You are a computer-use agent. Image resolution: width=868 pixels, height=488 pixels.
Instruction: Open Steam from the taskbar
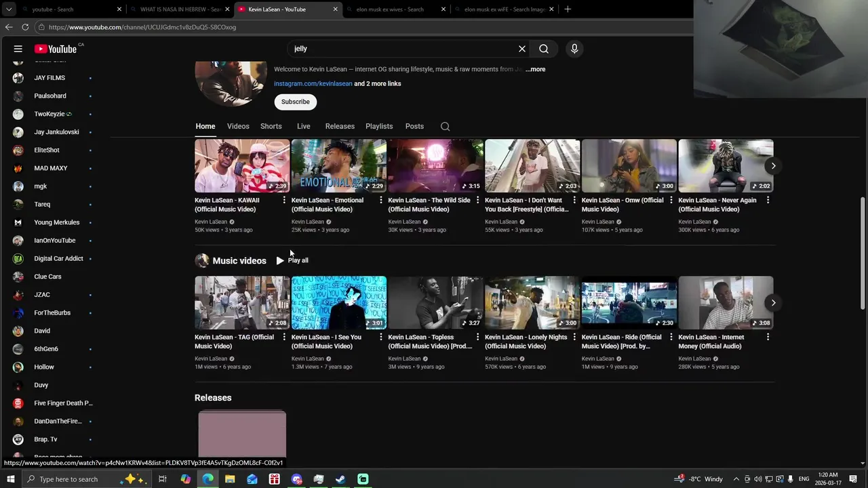340,479
